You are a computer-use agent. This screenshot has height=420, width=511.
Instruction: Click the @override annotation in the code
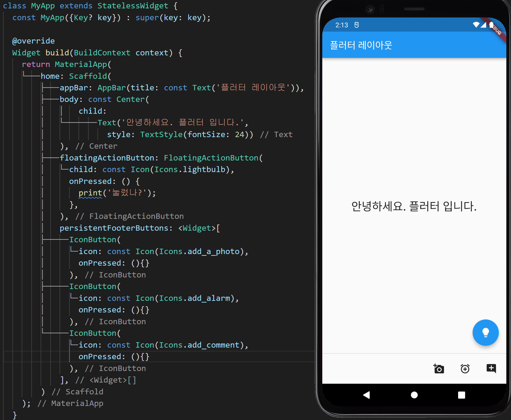tap(33, 41)
